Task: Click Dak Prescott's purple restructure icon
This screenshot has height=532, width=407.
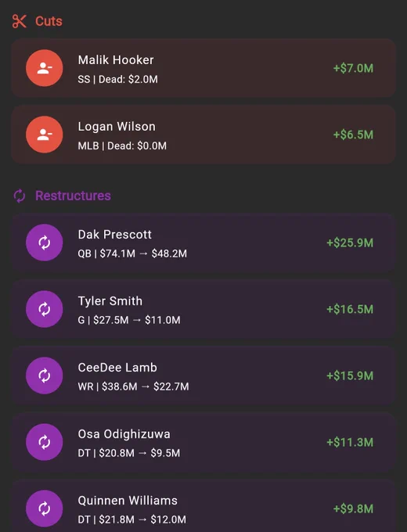Action: click(x=44, y=243)
